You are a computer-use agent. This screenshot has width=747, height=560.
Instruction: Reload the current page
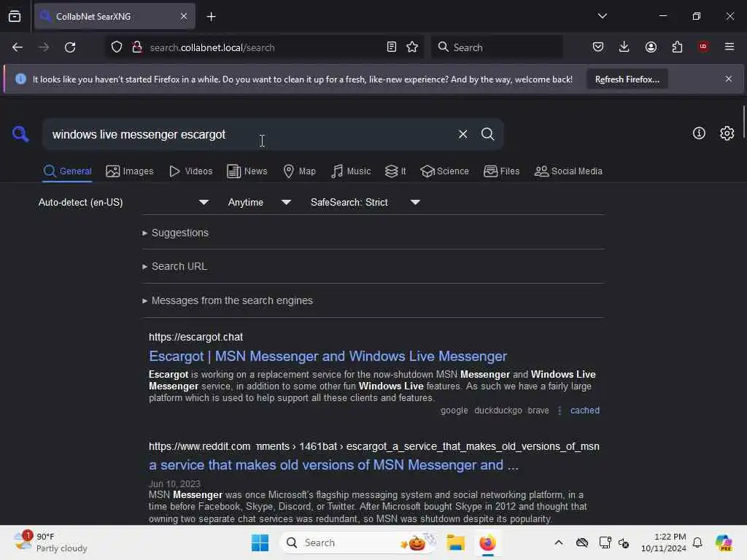pyautogui.click(x=70, y=47)
